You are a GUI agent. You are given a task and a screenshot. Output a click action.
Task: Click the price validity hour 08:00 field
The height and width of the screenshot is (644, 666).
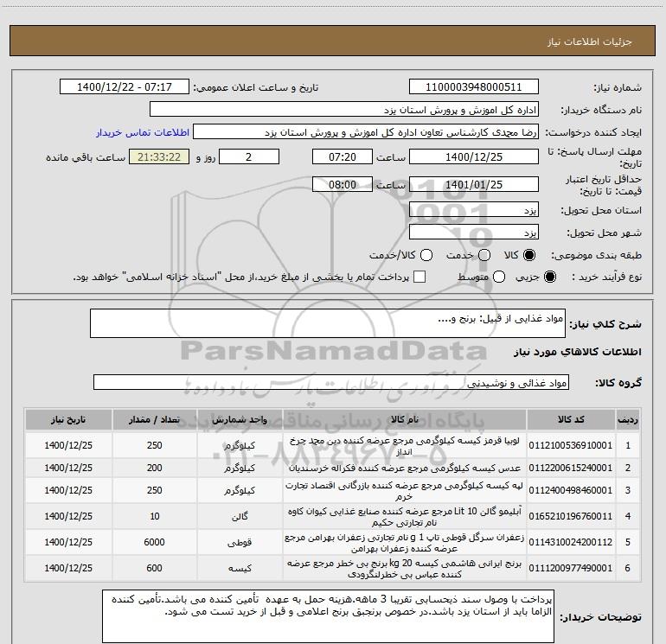[343, 184]
